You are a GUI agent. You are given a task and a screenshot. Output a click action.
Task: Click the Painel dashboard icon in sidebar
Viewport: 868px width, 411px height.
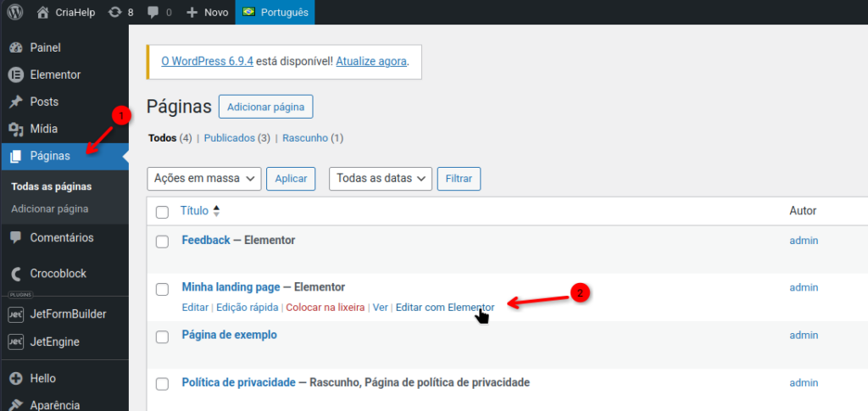[x=15, y=47]
